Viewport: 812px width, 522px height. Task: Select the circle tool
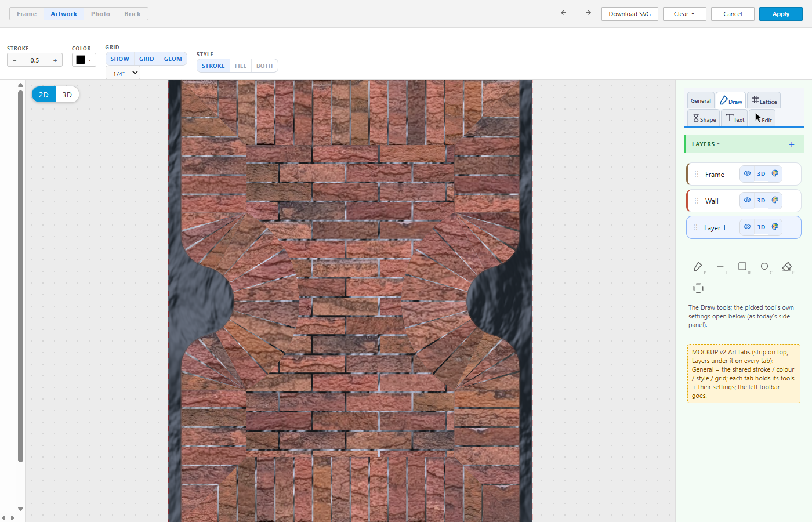764,267
